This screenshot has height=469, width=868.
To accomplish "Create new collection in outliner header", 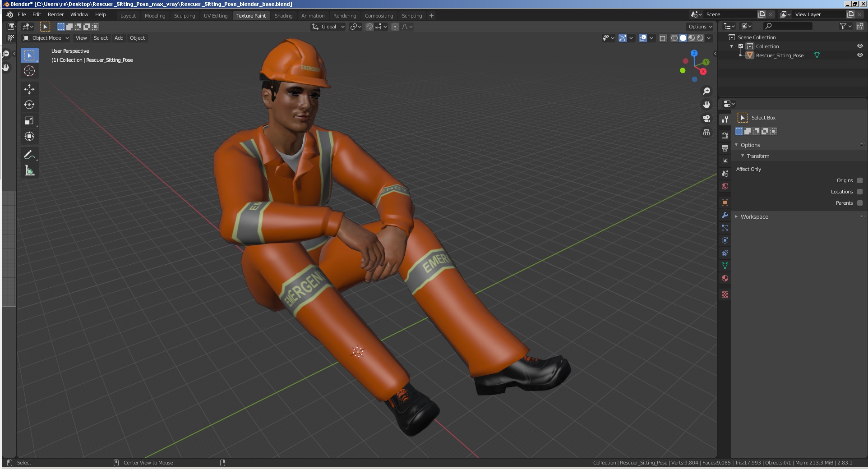I will (860, 27).
